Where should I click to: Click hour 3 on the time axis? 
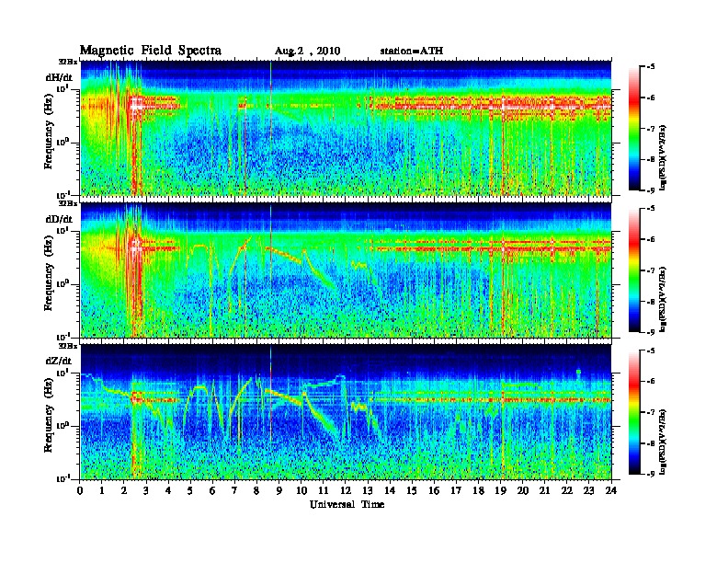coord(146,490)
